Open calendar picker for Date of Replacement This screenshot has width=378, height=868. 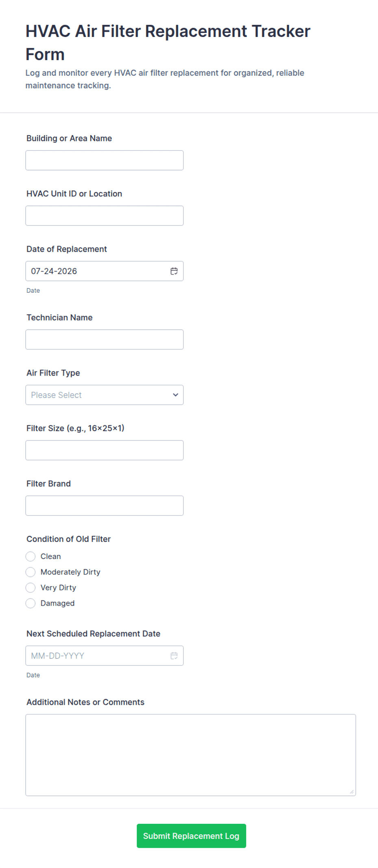click(x=174, y=271)
